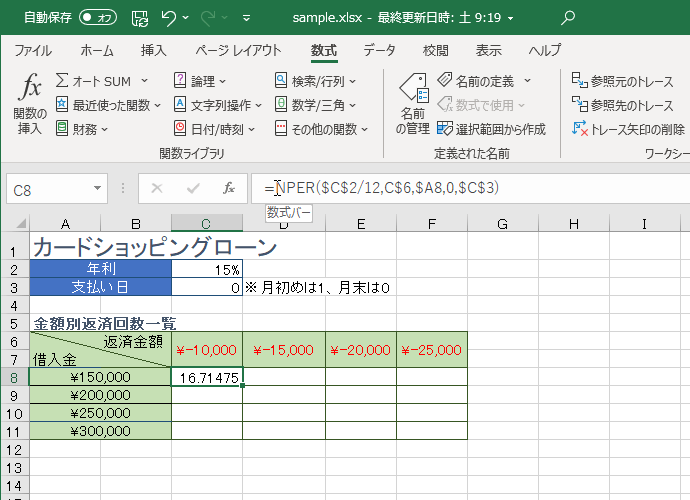Select the ¥250,000 loan cell

click(100, 413)
